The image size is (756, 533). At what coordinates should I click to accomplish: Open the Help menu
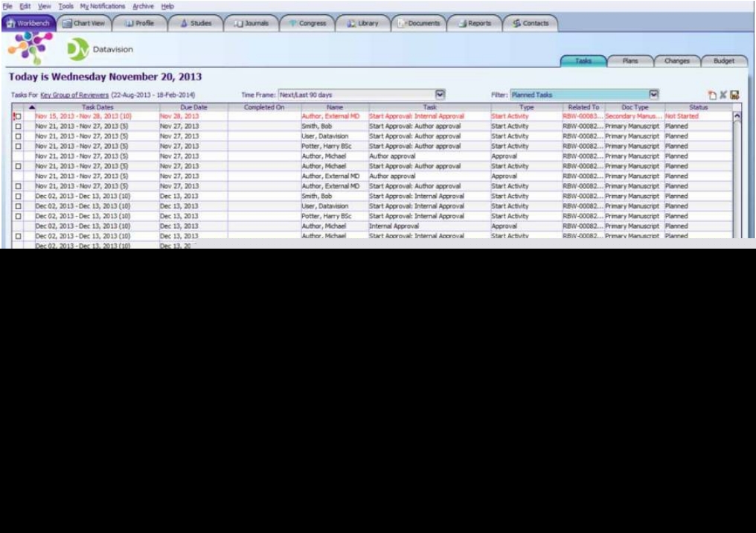point(167,6)
